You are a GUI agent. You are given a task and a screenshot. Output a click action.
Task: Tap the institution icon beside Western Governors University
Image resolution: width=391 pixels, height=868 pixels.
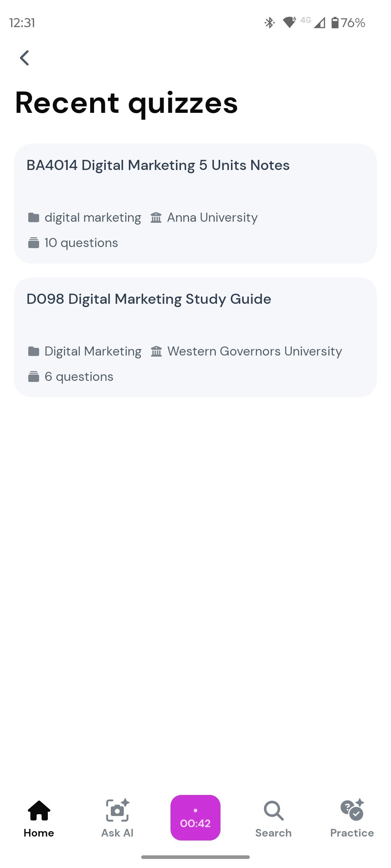(156, 351)
